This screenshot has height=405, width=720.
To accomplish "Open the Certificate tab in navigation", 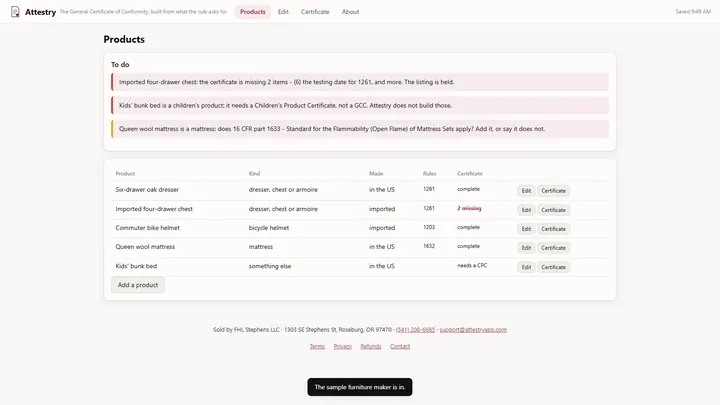I will 315,12.
